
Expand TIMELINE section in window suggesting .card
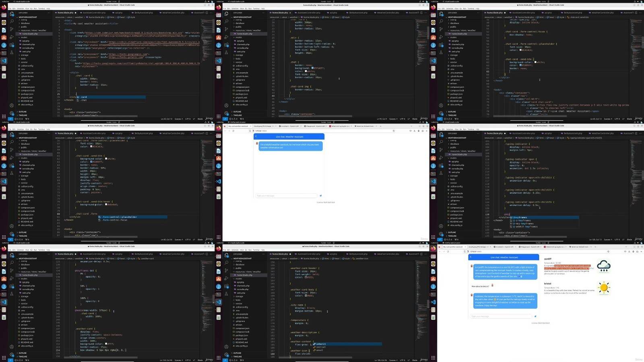point(23,115)
